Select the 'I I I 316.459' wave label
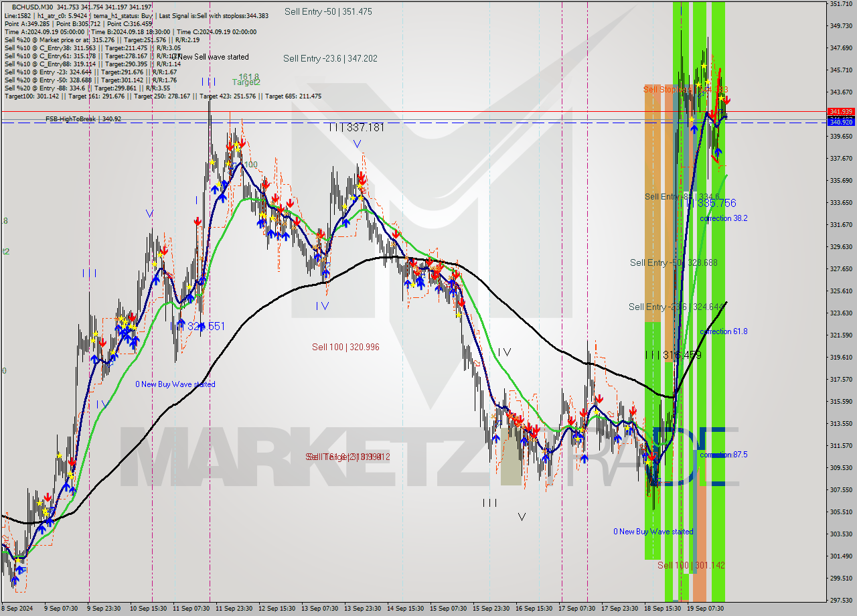 point(673,355)
